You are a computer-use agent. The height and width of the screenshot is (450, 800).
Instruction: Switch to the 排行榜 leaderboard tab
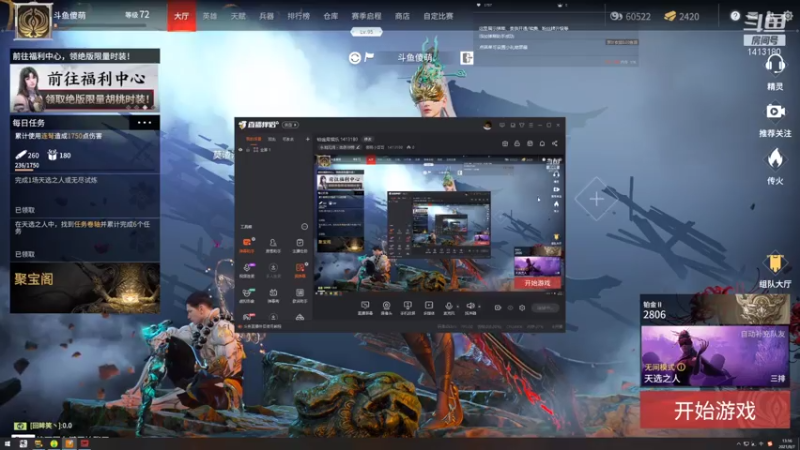(298, 16)
